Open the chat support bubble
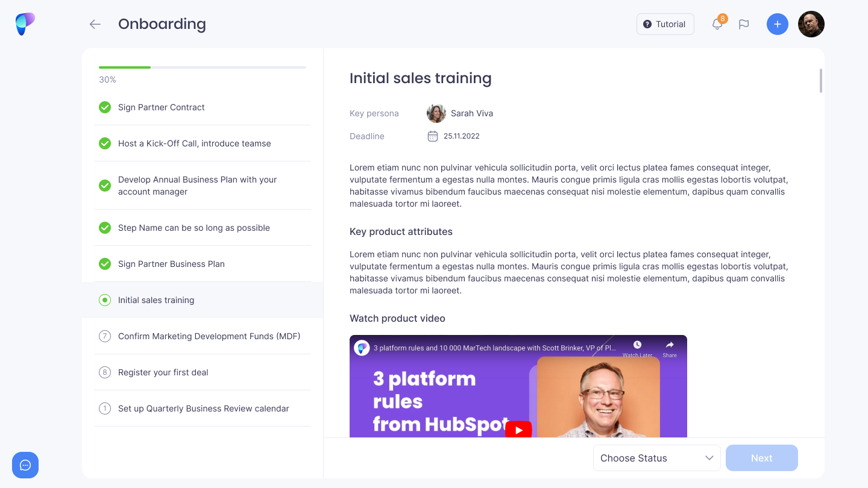The image size is (868, 488). point(25,465)
